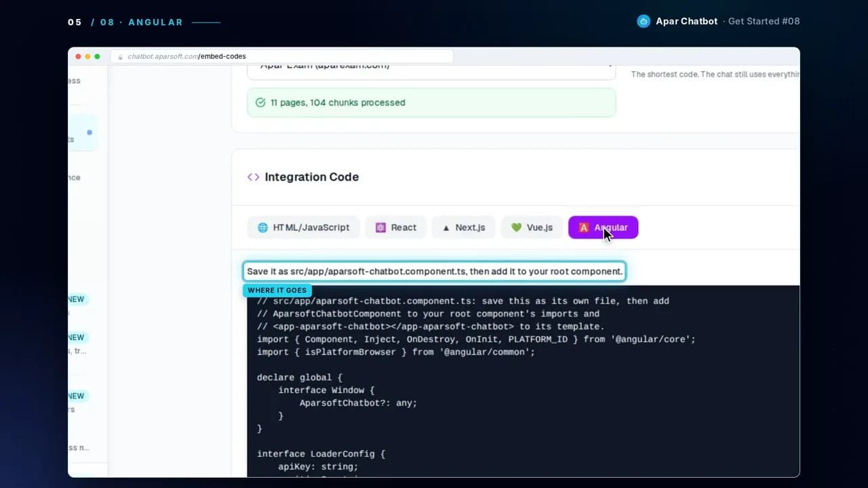868x488 pixels.
Task: Click the code brackets icon beside Integration Code
Action: tap(253, 177)
